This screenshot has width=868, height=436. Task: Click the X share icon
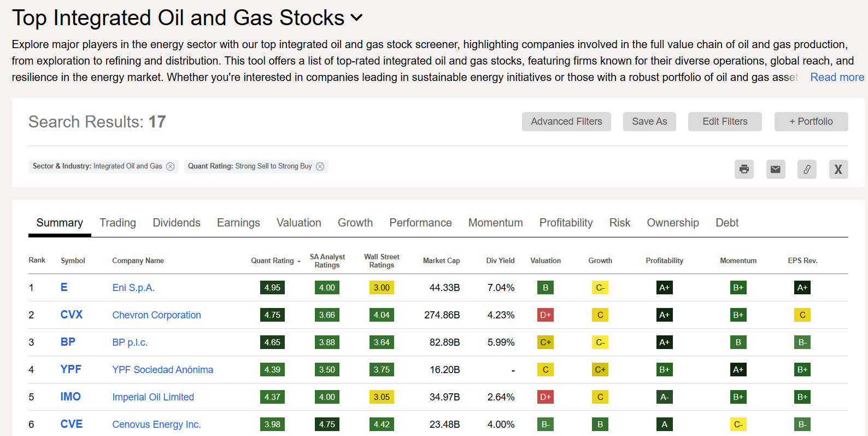point(838,169)
